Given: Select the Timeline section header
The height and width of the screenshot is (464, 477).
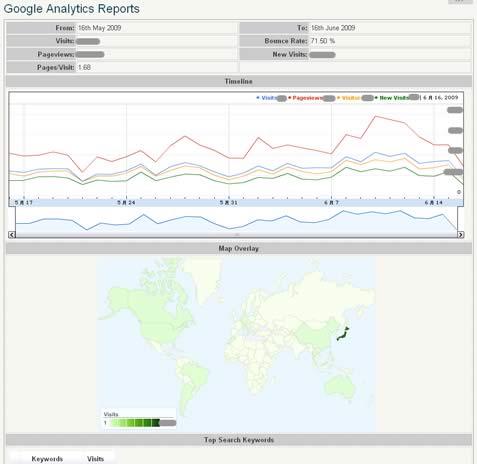Looking at the screenshot, I should pyautogui.click(x=239, y=81).
